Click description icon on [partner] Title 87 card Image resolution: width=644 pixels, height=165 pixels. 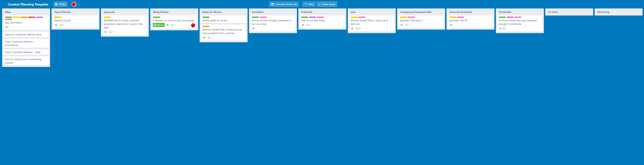(451, 25)
